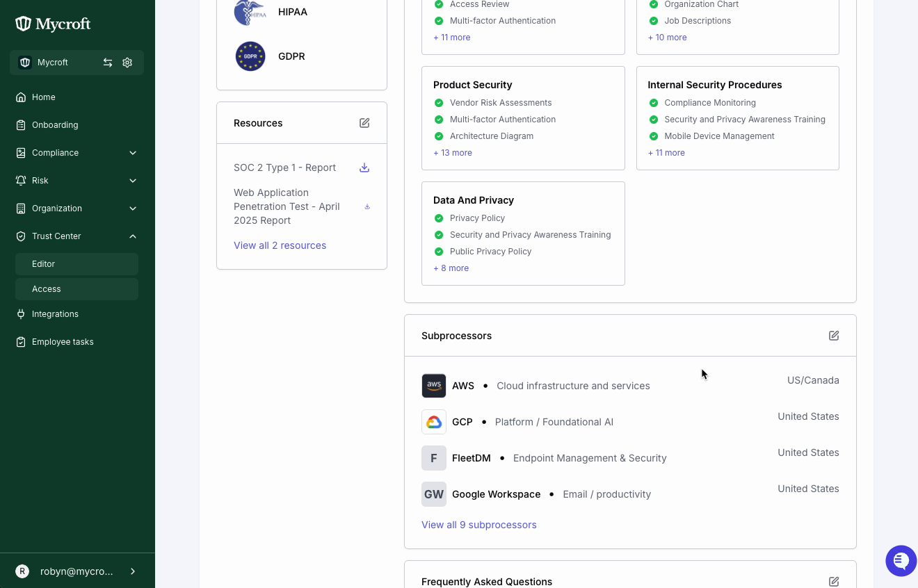Open the Employee tasks menu item
This screenshot has height=588, width=918.
click(x=76, y=342)
